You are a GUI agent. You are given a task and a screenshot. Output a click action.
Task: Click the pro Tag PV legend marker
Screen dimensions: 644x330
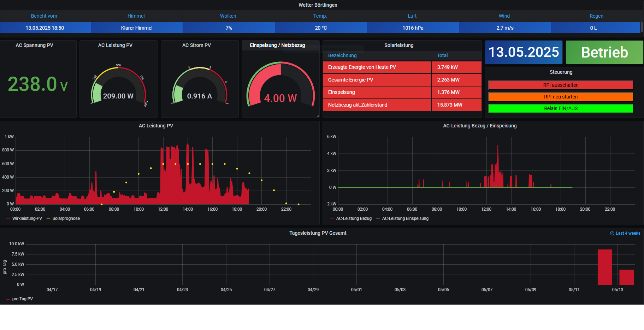pos(8,299)
